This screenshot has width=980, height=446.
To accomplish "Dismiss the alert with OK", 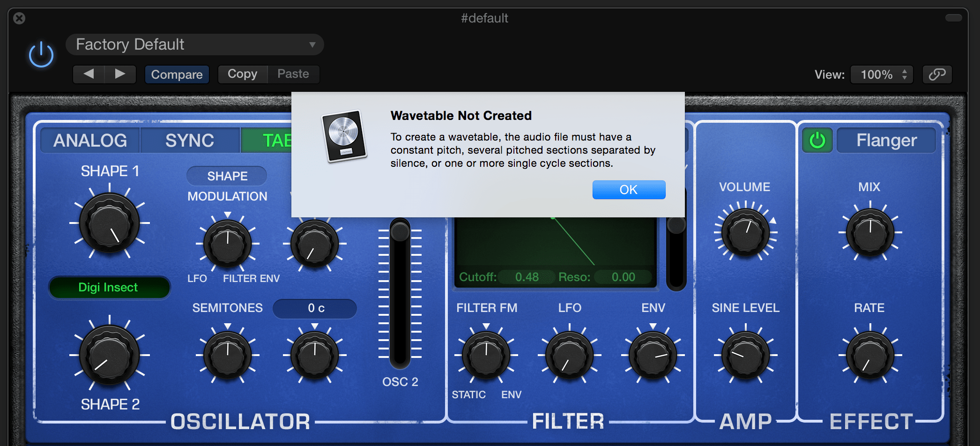I will [x=629, y=189].
